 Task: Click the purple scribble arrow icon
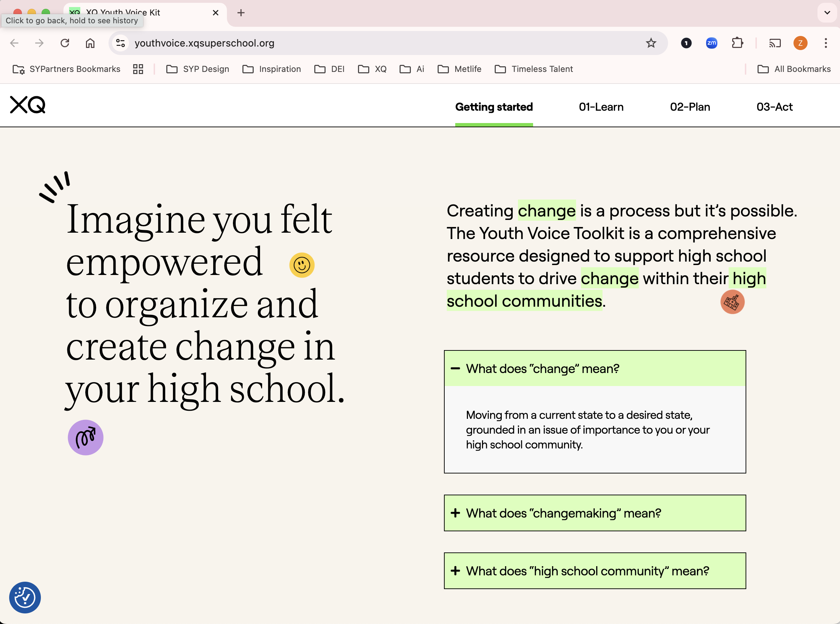pos(86,438)
